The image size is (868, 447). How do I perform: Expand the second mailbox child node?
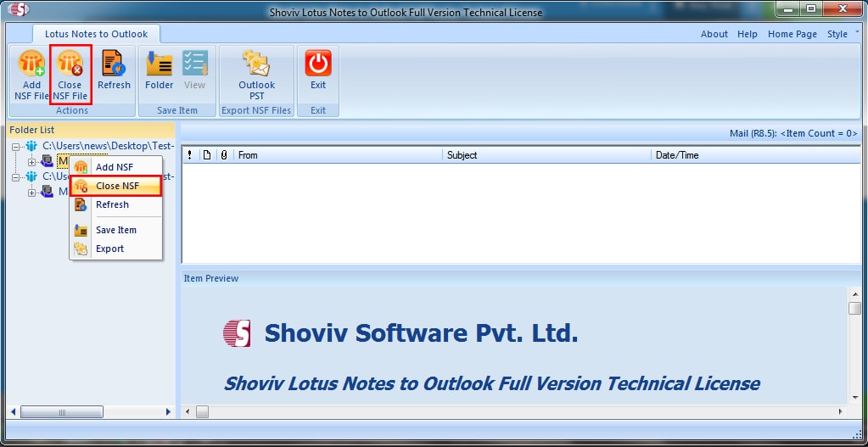coord(31,193)
